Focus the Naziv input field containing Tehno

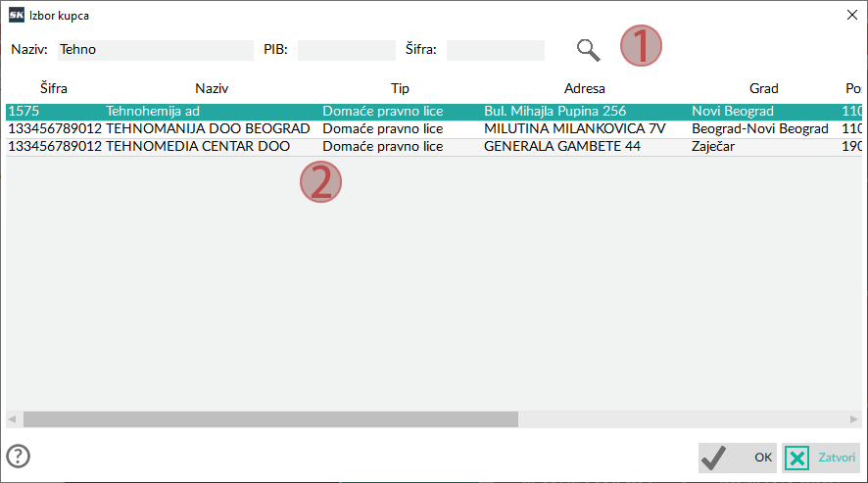(156, 50)
